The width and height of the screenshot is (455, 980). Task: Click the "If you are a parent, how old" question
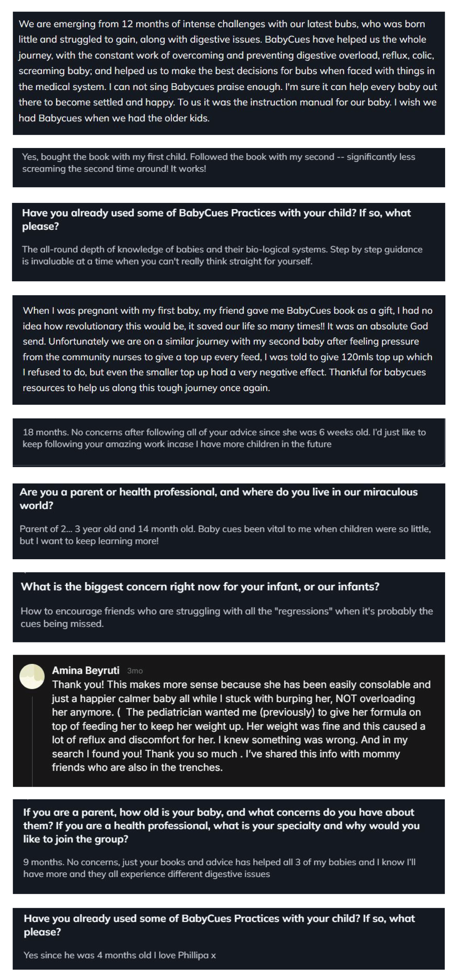click(221, 826)
